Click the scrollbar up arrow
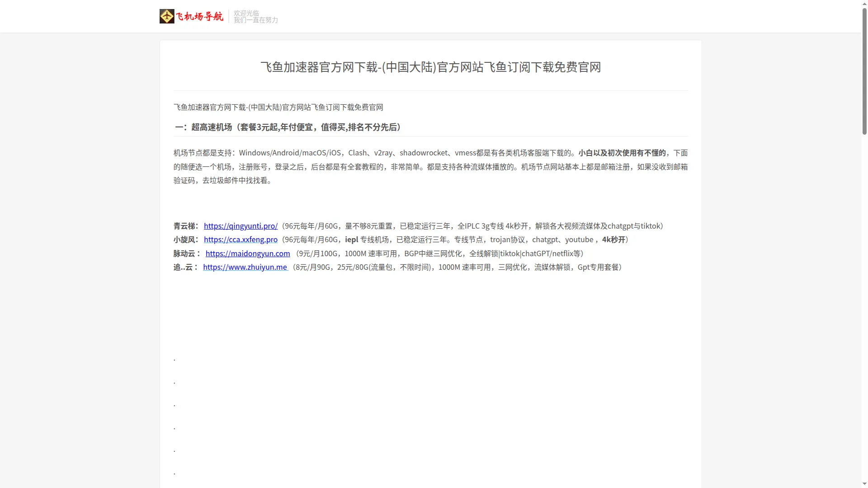This screenshot has height=488, width=868. coord(864,4)
